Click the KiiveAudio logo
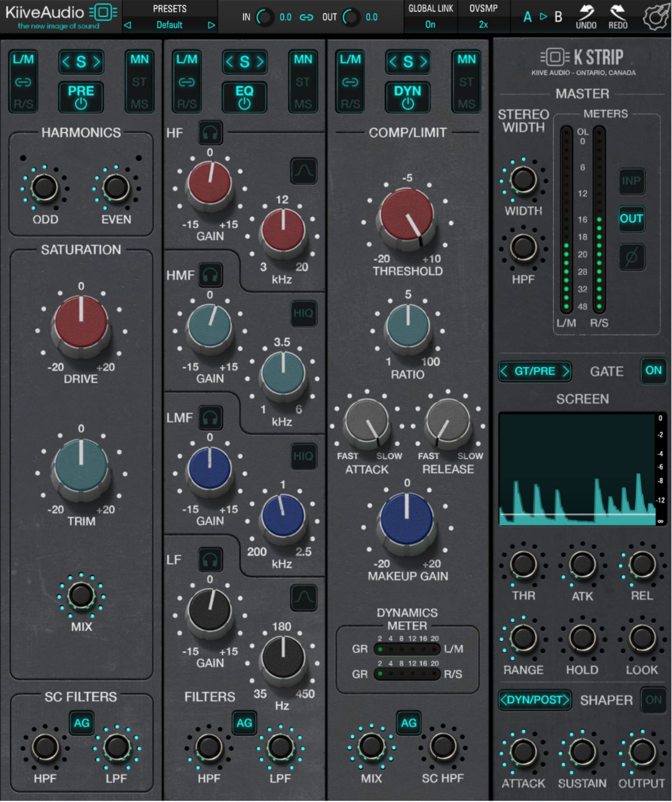The image size is (672, 802). tap(60, 16)
